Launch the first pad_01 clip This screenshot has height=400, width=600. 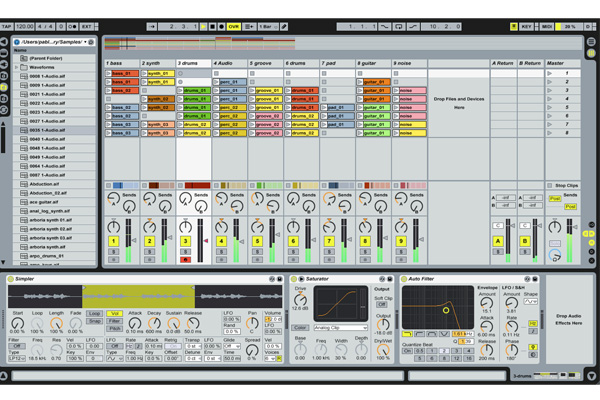pyautogui.click(x=324, y=108)
